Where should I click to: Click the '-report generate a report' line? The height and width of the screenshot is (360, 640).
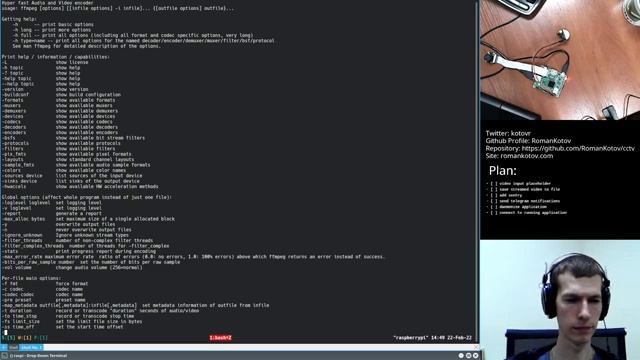tap(50, 213)
